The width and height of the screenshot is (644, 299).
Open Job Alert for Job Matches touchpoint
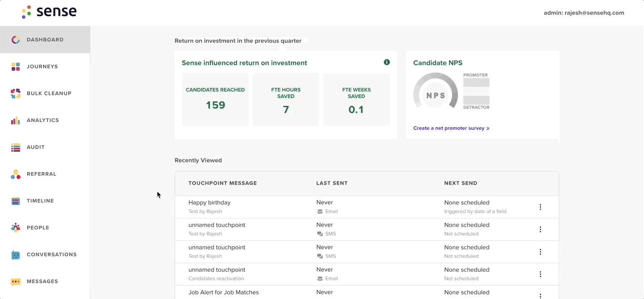pos(224,292)
